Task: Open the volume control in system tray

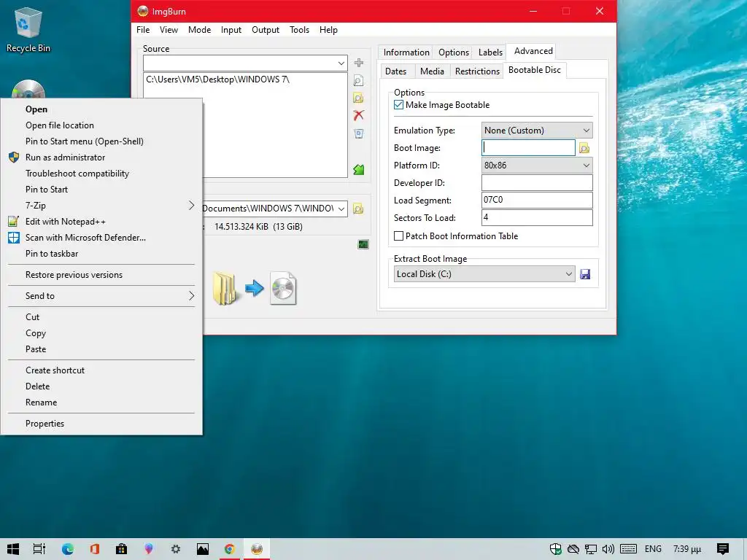Action: click(608, 549)
